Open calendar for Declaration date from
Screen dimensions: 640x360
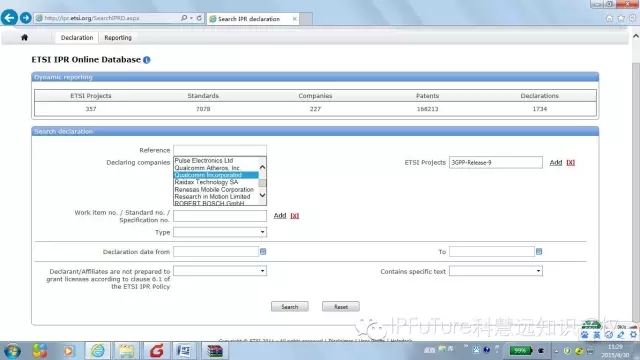[x=263, y=251]
